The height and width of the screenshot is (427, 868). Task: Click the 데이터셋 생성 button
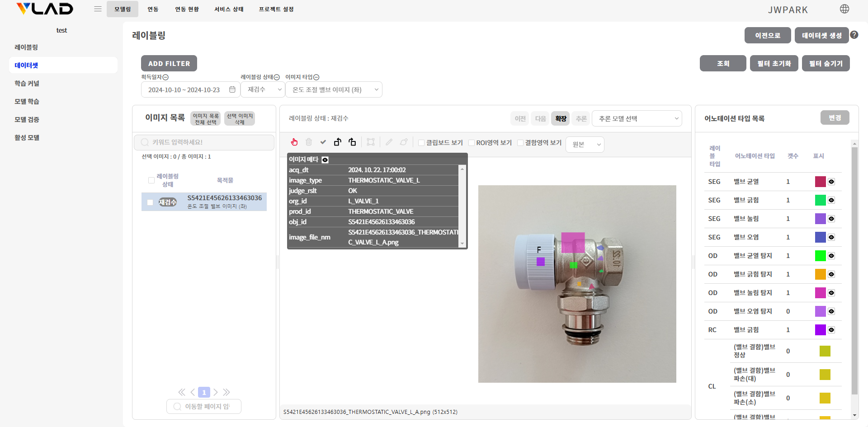coord(821,35)
